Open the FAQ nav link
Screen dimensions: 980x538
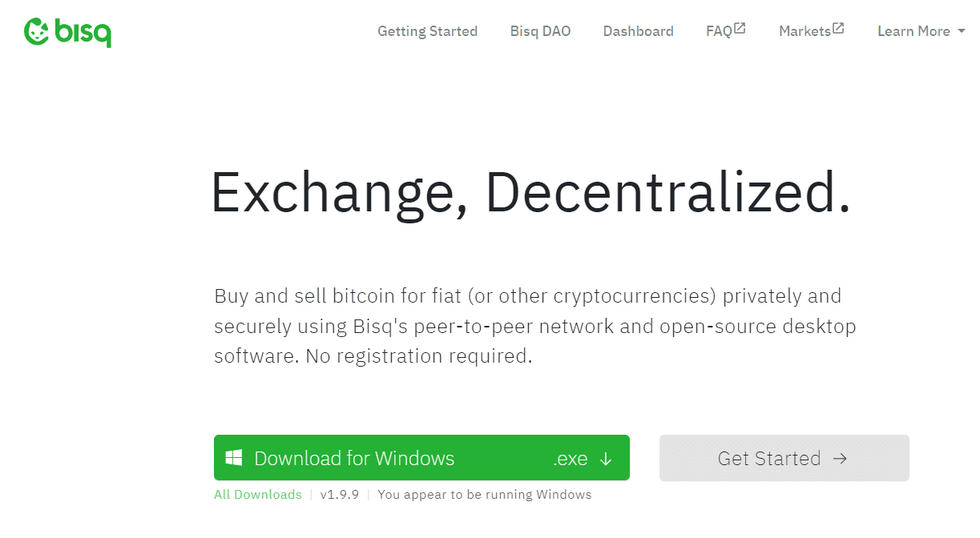coord(719,31)
